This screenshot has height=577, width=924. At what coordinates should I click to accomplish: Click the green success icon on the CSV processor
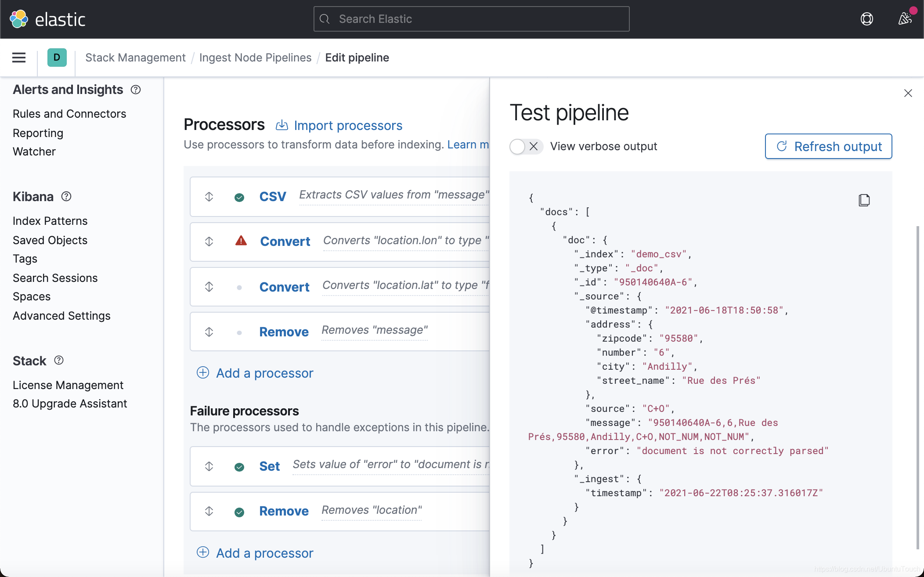[x=239, y=197]
